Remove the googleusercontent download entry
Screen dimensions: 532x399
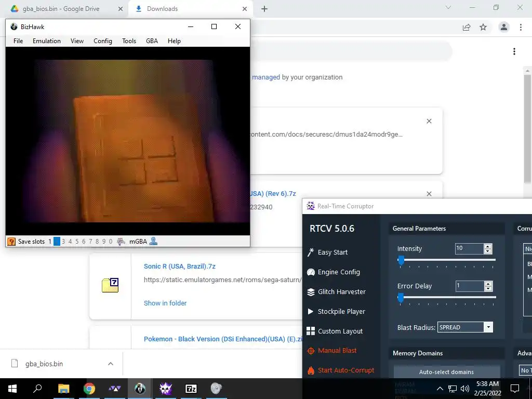click(x=429, y=121)
